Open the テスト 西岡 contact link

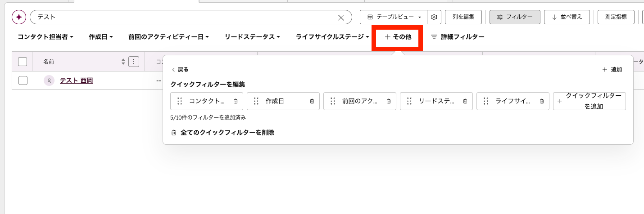point(77,80)
